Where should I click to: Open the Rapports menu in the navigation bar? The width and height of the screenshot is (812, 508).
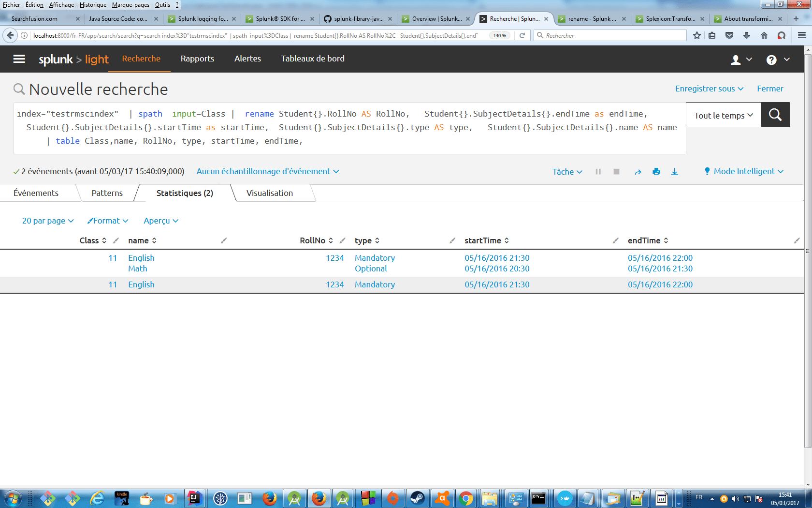tap(197, 59)
